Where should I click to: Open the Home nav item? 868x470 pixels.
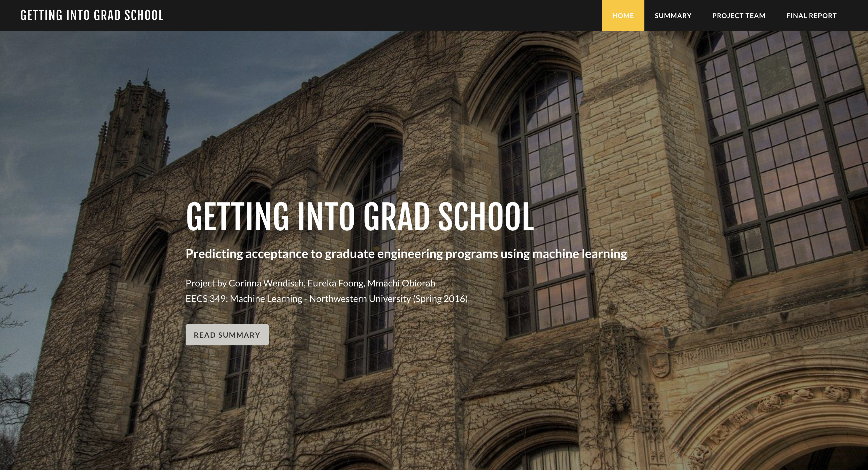[x=623, y=16]
